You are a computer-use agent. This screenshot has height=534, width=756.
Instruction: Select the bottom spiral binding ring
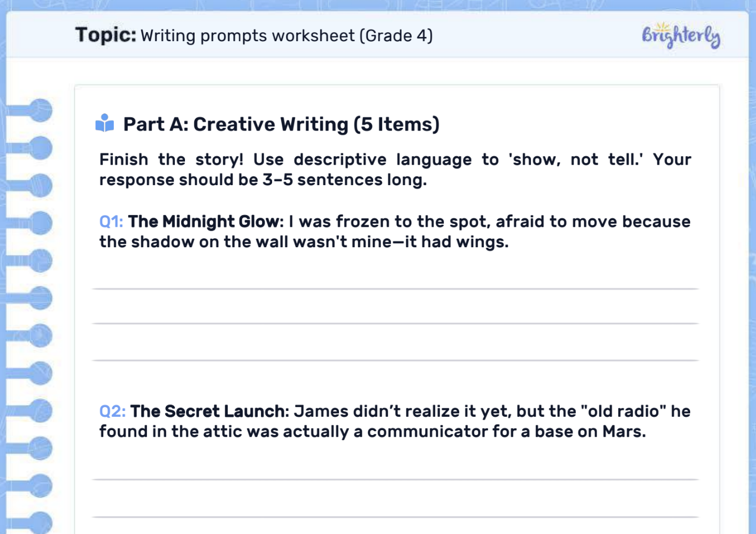click(42, 522)
